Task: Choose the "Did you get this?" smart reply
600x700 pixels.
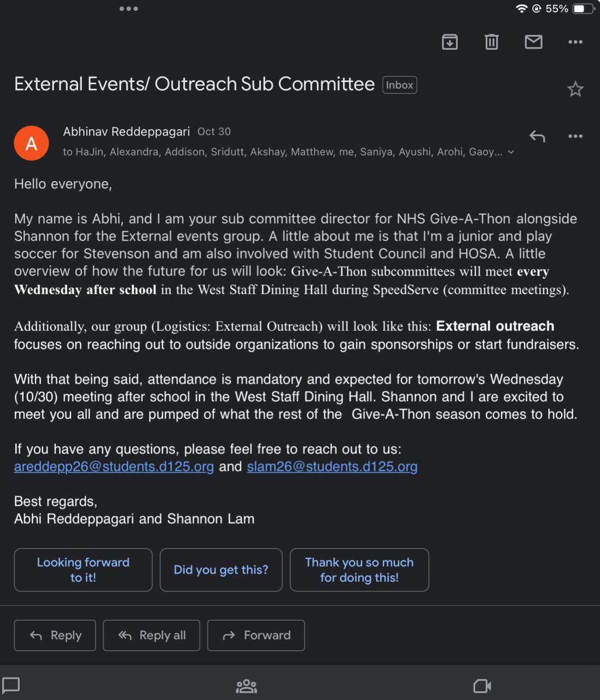Action: (221, 570)
